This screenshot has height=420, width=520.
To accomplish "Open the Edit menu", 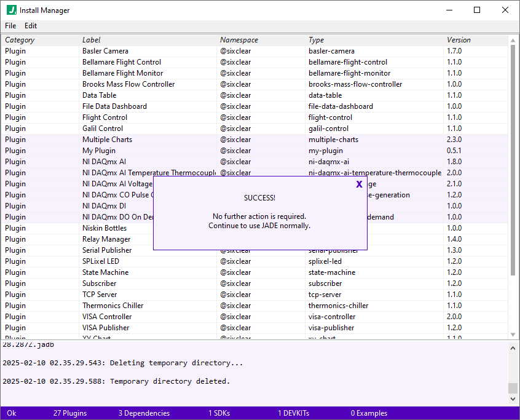I will coord(30,26).
